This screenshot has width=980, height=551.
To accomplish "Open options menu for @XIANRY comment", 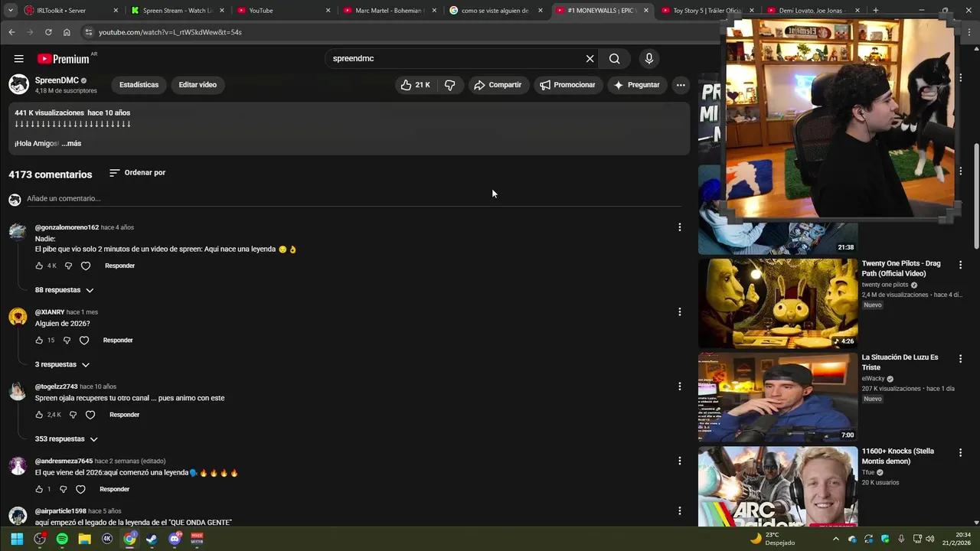I will (x=679, y=312).
